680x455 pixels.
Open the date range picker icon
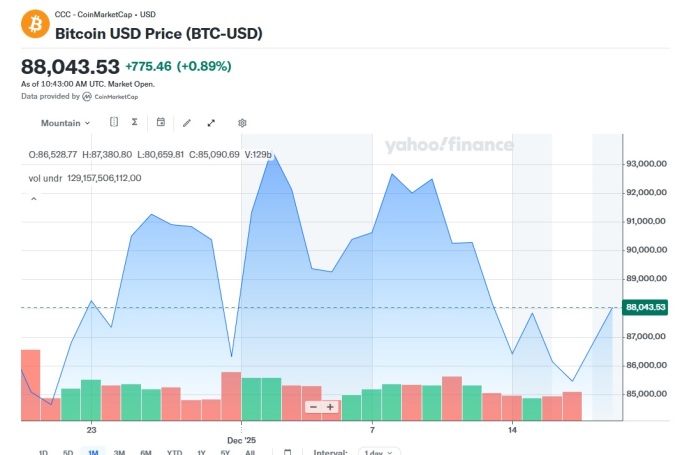(287, 452)
